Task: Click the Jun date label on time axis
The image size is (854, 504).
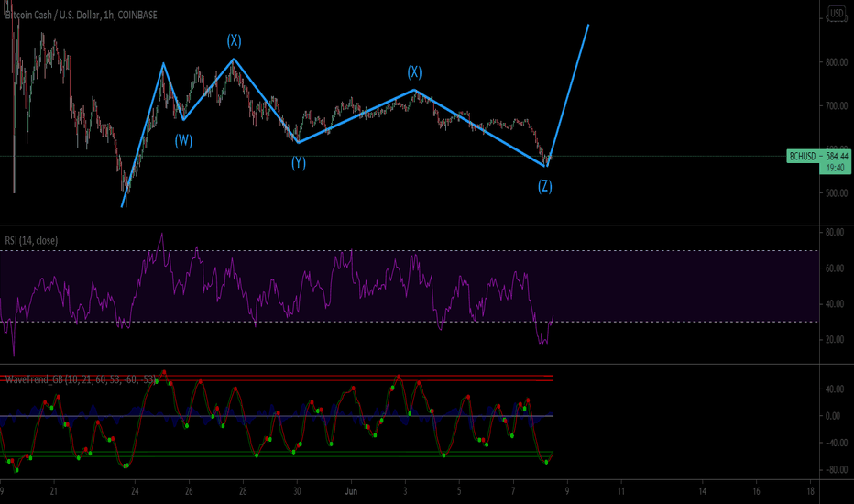Action: coord(351,491)
